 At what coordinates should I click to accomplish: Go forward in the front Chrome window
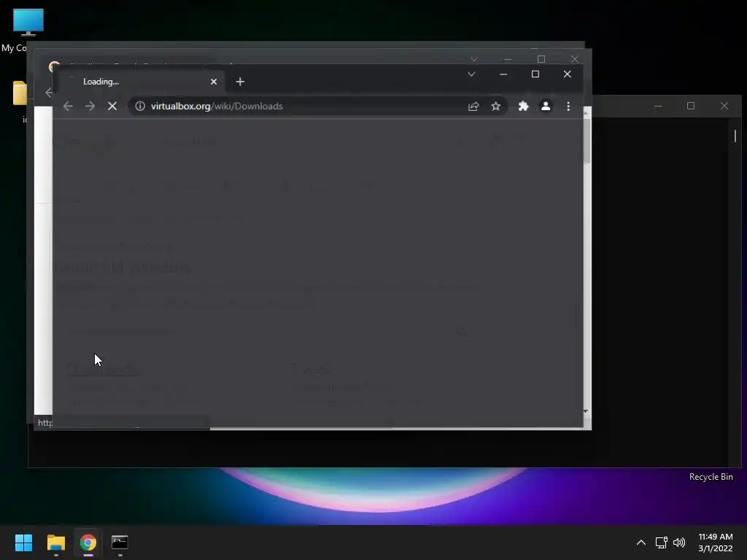90,106
